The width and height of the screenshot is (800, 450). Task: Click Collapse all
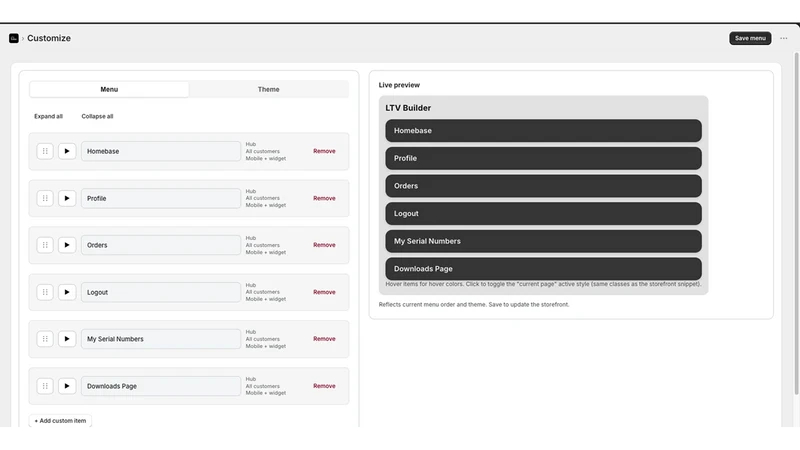pos(97,116)
